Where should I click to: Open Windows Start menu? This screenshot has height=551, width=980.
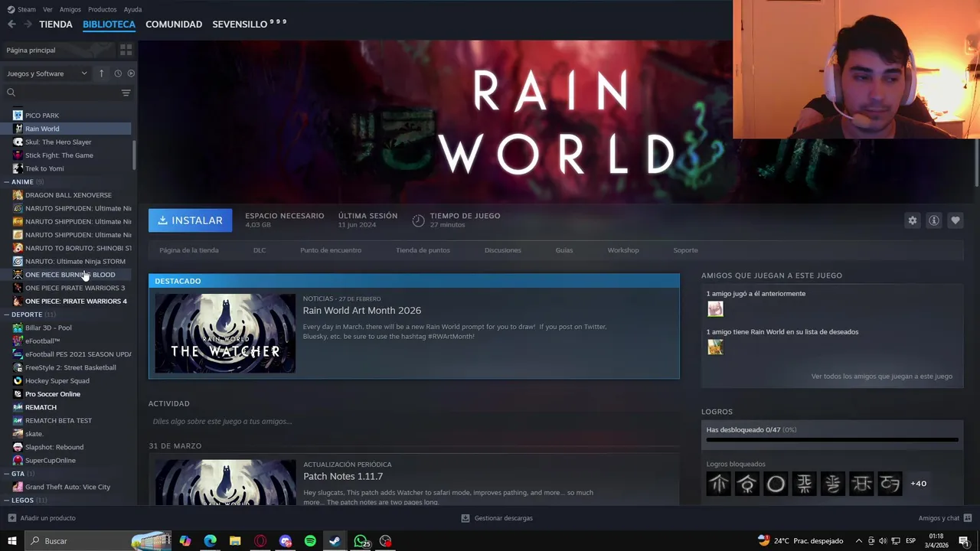[x=11, y=541]
